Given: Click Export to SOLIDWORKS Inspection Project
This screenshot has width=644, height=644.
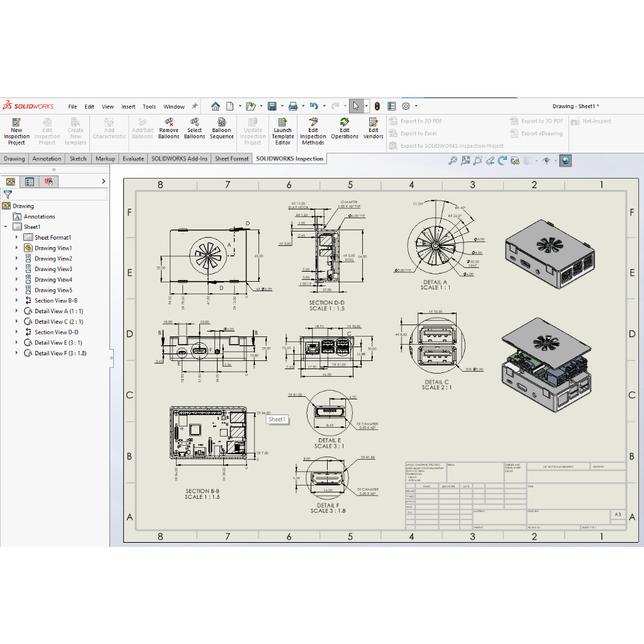Looking at the screenshot, I should point(447,146).
